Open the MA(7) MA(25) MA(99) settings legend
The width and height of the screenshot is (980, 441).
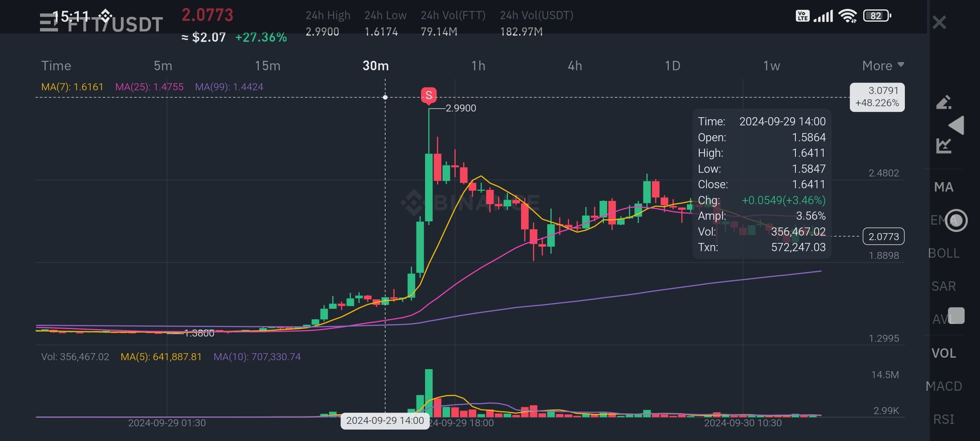(x=152, y=87)
